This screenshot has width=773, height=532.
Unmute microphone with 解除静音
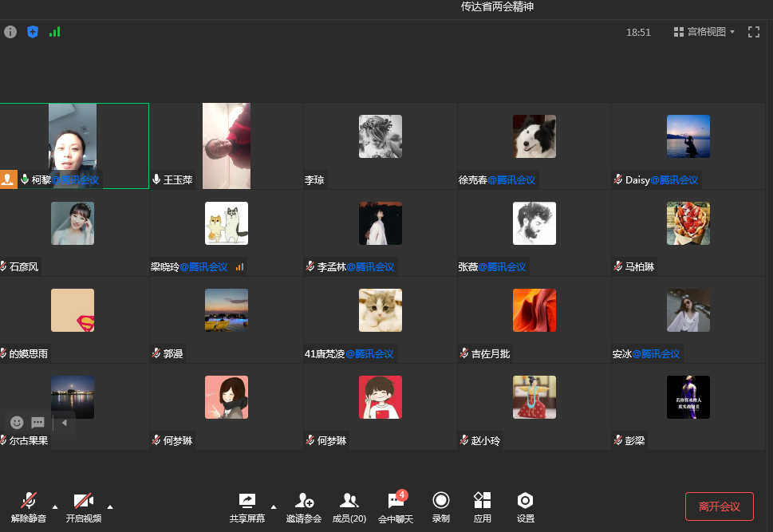click(x=29, y=507)
